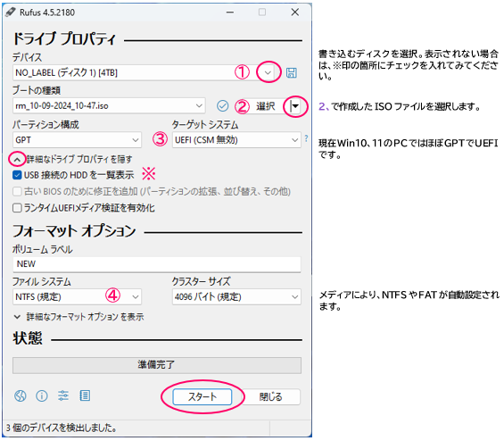This screenshot has width=504, height=441.
Task: Click the purple 2、 link text
Action: (324, 106)
